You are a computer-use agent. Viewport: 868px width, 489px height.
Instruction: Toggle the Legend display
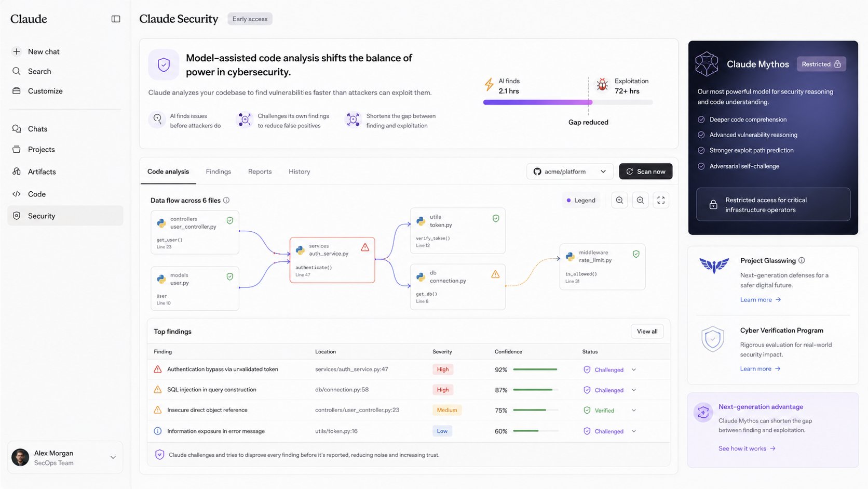coord(581,200)
